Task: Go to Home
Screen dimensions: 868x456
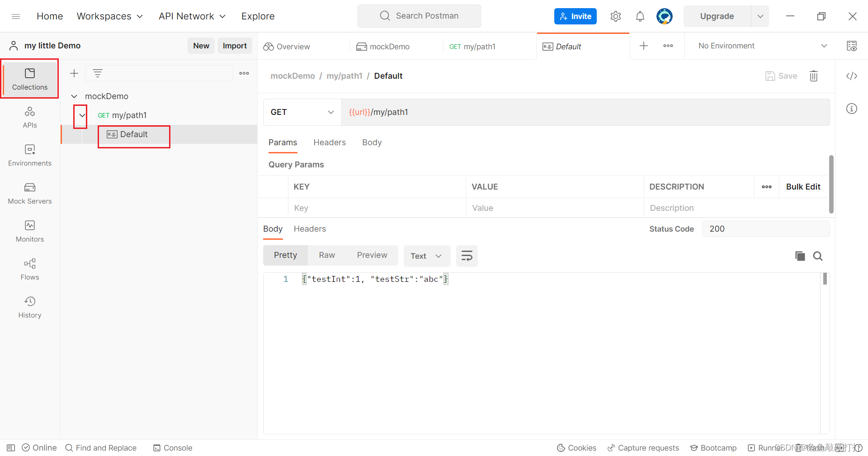Action: pos(50,16)
